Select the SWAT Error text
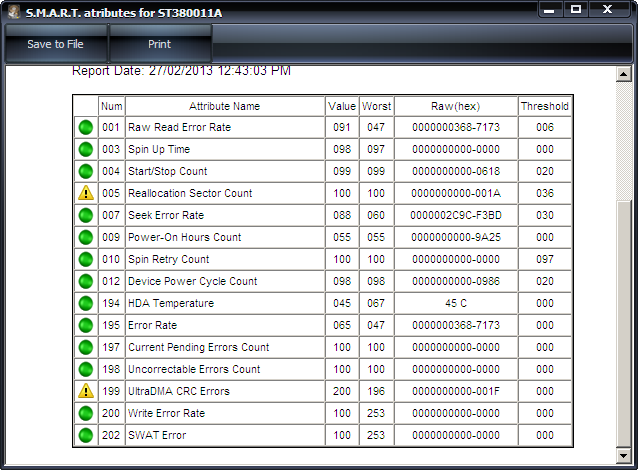The image size is (638, 470). pyautogui.click(x=157, y=435)
